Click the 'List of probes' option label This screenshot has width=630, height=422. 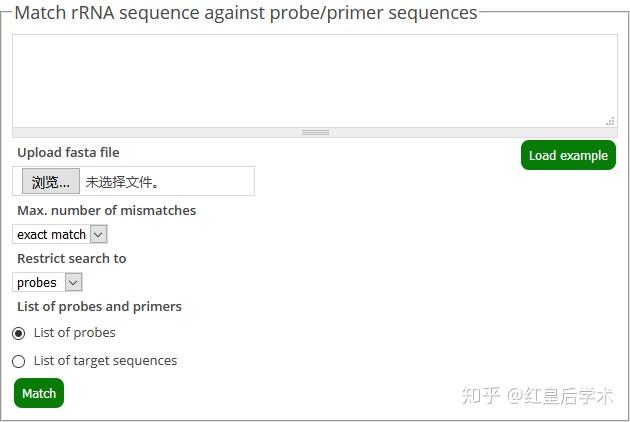coord(75,333)
